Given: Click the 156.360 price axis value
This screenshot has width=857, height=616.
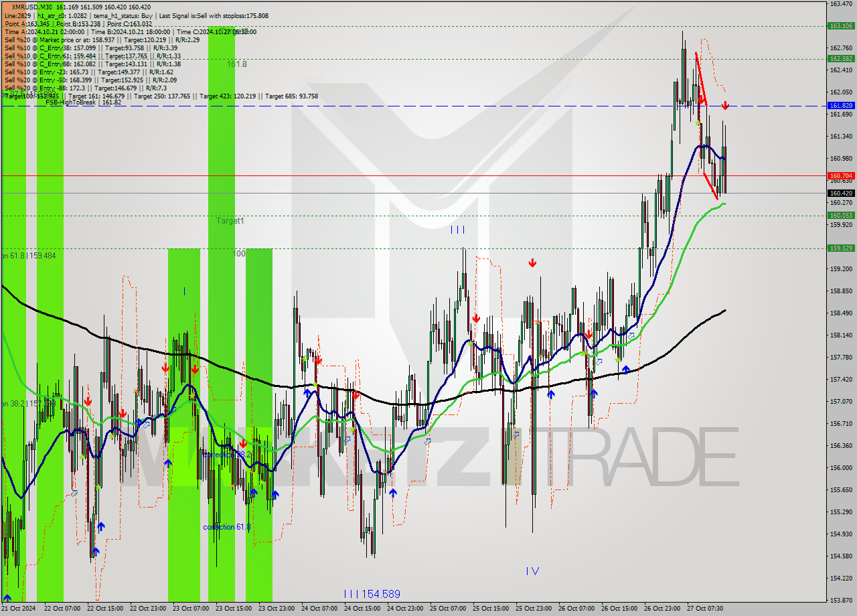Looking at the screenshot, I should (841, 446).
